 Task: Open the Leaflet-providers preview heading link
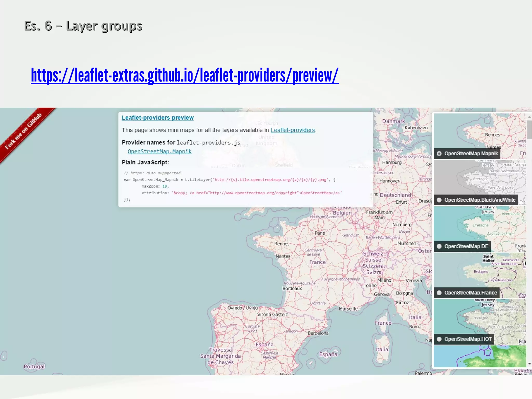tap(158, 117)
